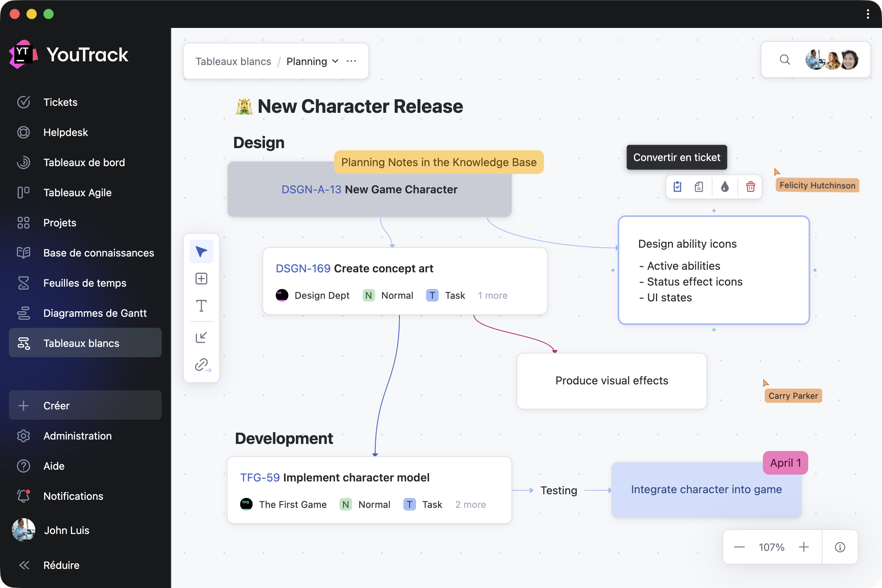Open the DSGN-169 ticket link
The height and width of the screenshot is (588, 882).
coord(302,269)
